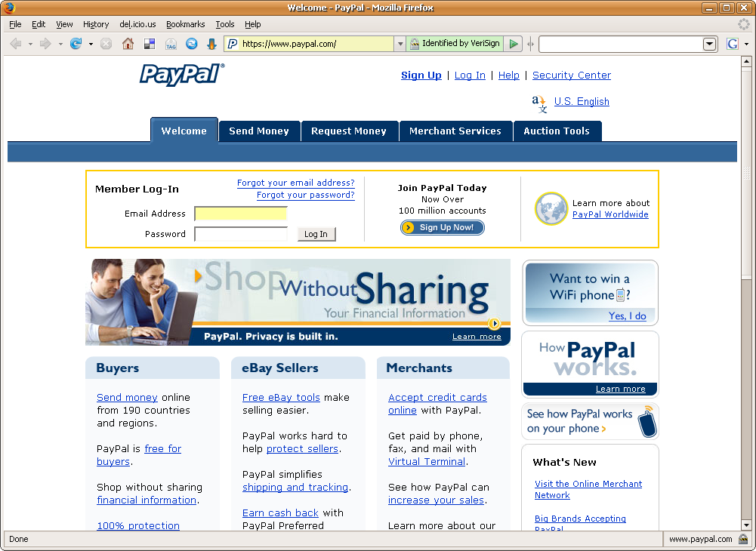Open the Security Center link

tap(572, 75)
